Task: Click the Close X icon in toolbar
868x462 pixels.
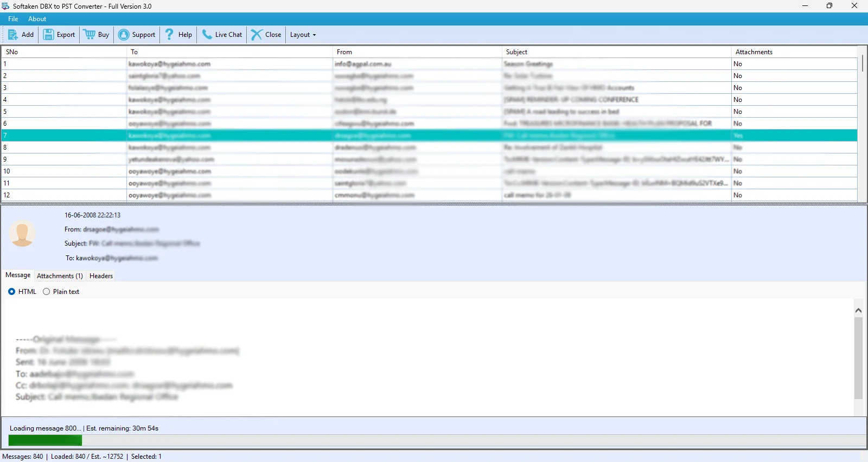Action: tap(257, 35)
